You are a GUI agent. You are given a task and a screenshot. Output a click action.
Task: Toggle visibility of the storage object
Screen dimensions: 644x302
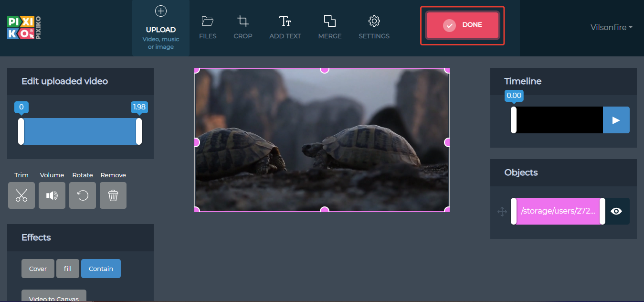click(x=616, y=211)
